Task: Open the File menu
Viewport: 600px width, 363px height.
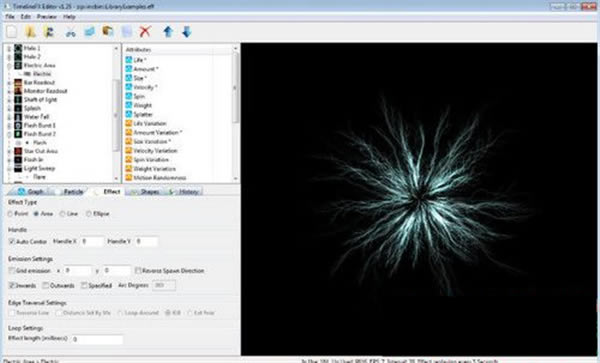Action: pos(10,17)
